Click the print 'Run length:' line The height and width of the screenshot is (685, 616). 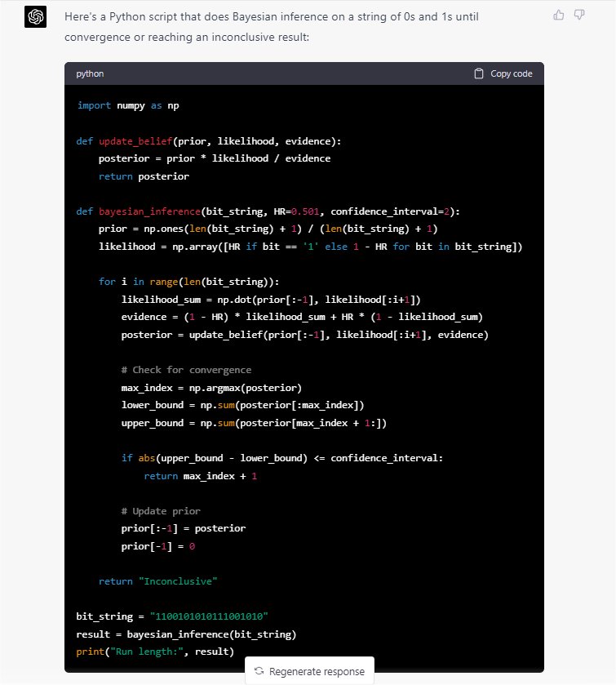tap(155, 652)
